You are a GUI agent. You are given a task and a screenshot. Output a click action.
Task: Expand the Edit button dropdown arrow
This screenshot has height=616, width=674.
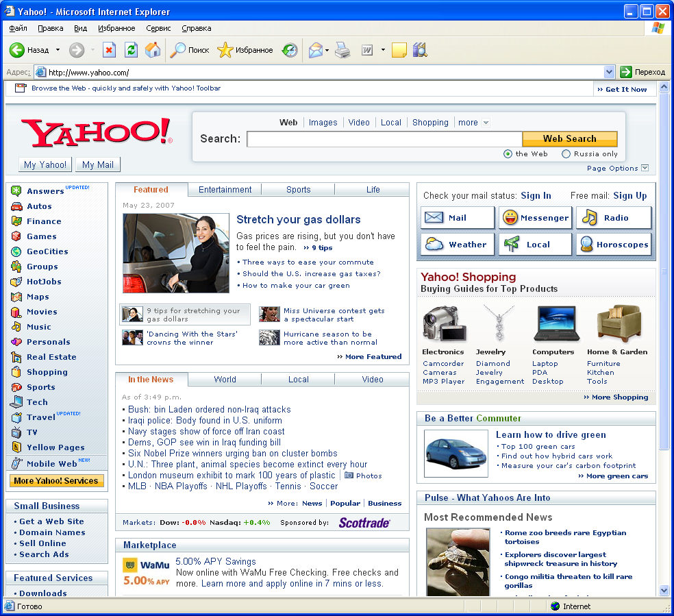click(x=383, y=50)
